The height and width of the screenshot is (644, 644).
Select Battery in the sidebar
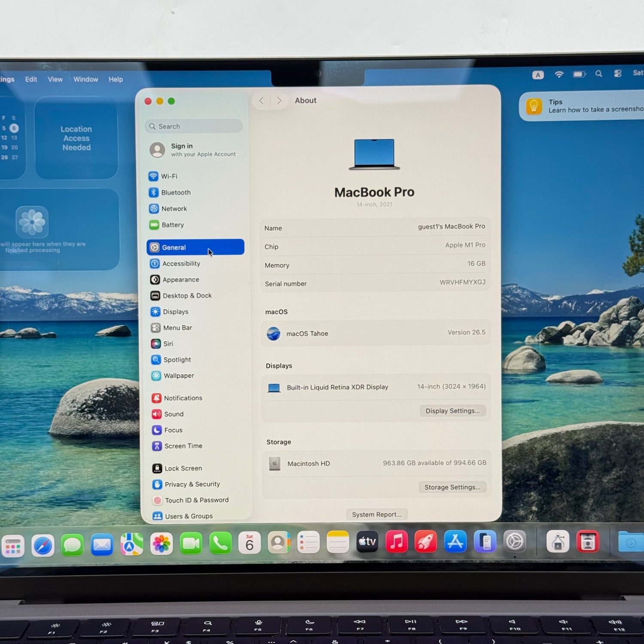(x=195, y=225)
